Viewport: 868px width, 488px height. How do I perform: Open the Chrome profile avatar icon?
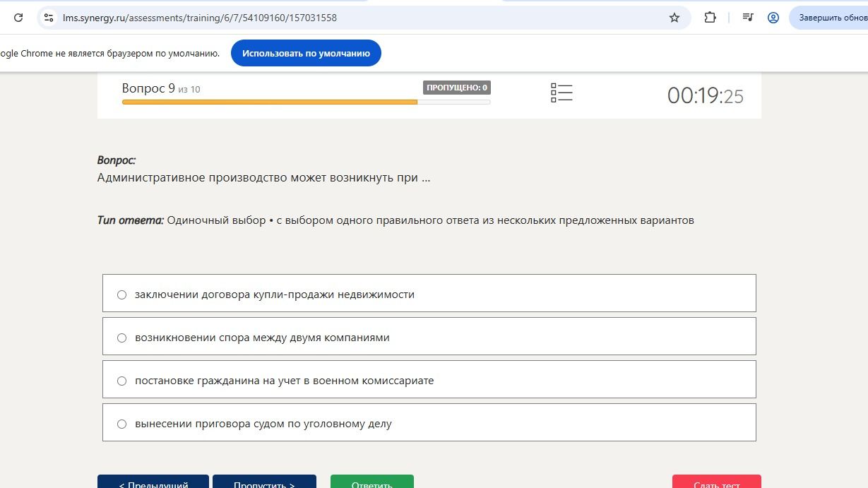click(773, 18)
